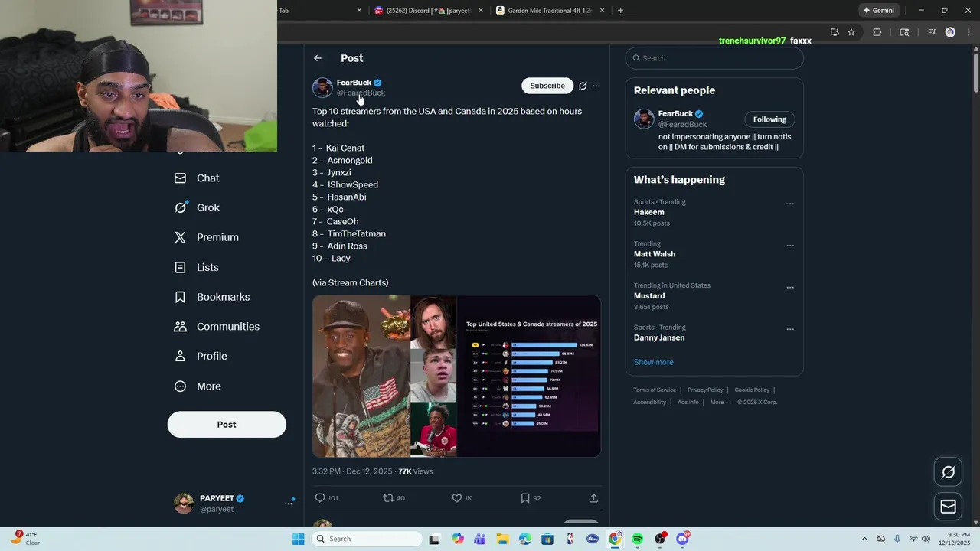Repost using the retweet icon
Image resolution: width=980 pixels, height=551 pixels.
click(388, 498)
